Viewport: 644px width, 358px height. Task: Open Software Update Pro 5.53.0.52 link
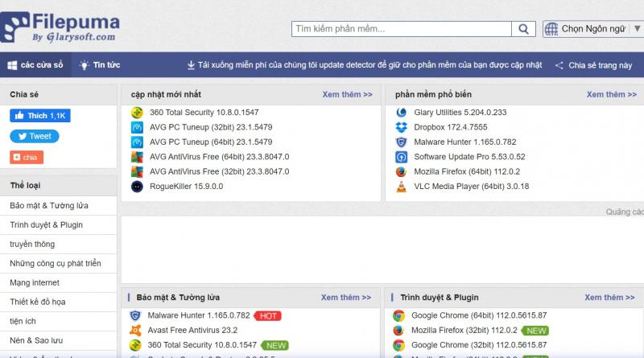469,157
